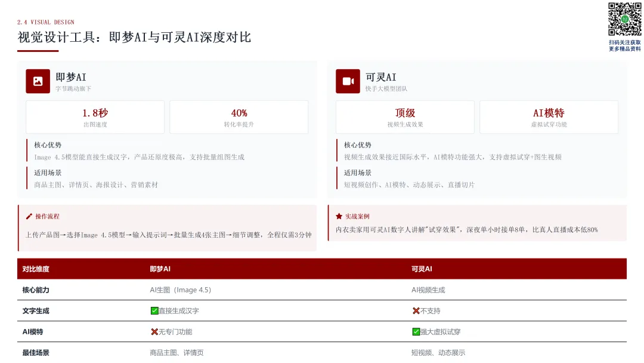Click the 对比维度 table header
The image size is (644, 363).
36,269
